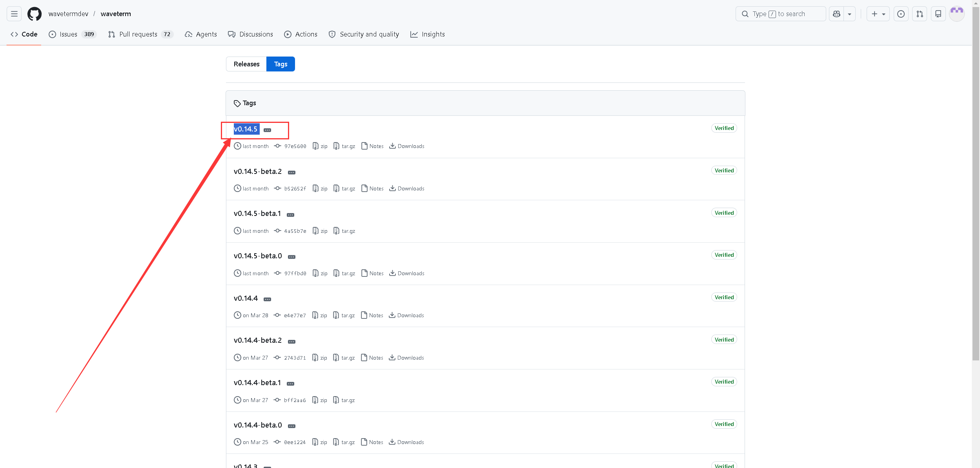Download tar.gz for v0.14.4-beta.2
This screenshot has width=980, height=468.
coord(344,358)
